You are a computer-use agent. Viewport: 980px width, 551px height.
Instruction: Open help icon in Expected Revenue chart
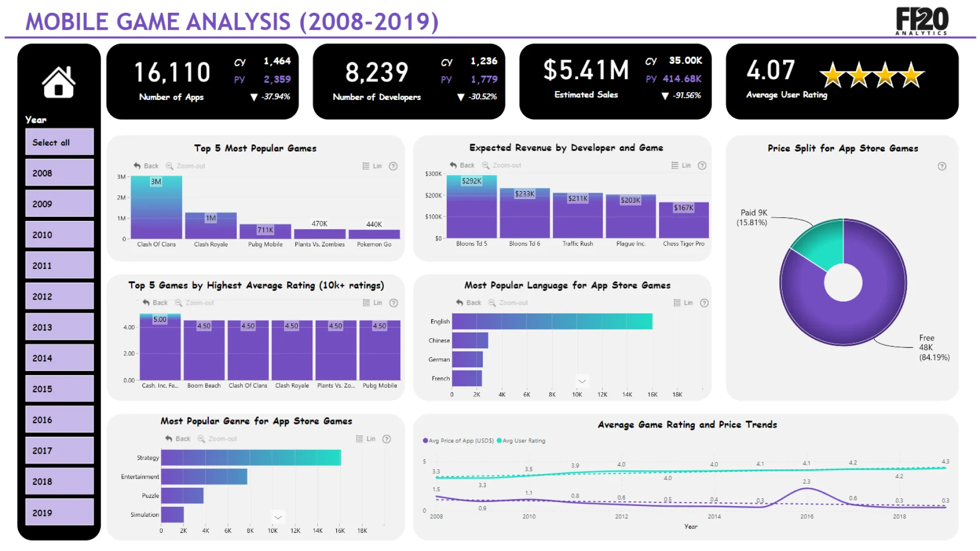[702, 165]
